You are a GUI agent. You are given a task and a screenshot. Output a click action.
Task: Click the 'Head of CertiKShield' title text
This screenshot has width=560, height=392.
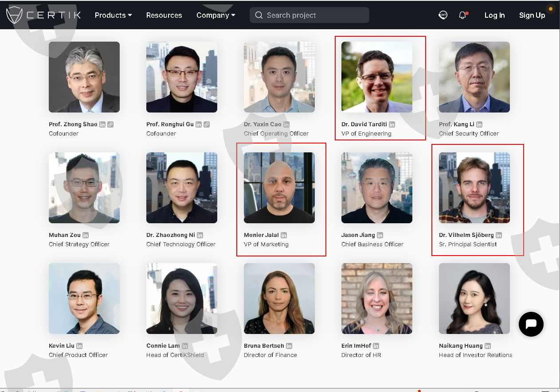click(175, 355)
